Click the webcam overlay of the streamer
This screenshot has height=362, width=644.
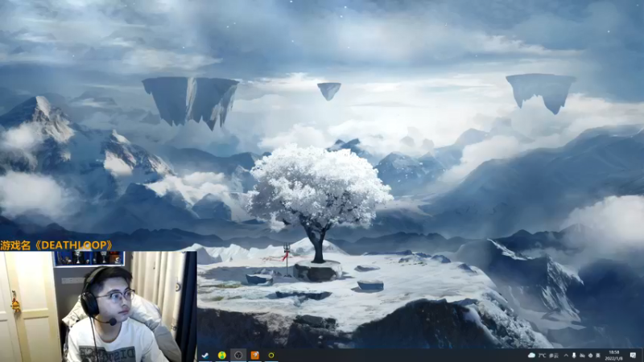98,306
